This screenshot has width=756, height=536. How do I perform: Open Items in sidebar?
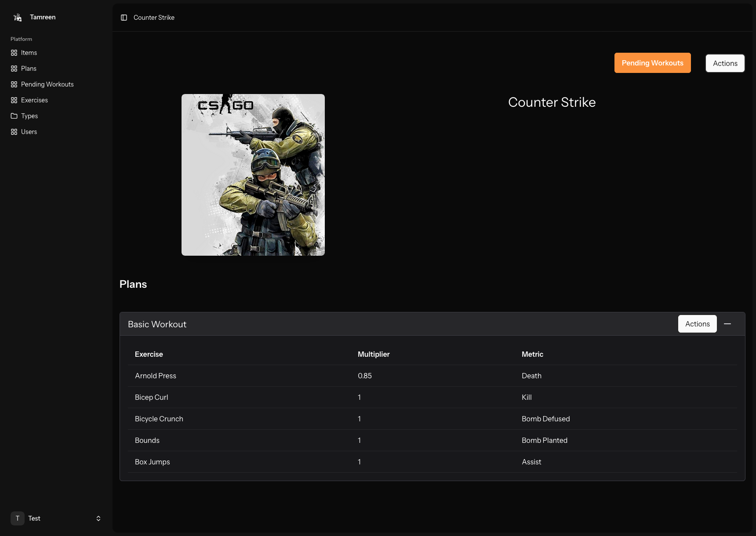(x=56, y=53)
